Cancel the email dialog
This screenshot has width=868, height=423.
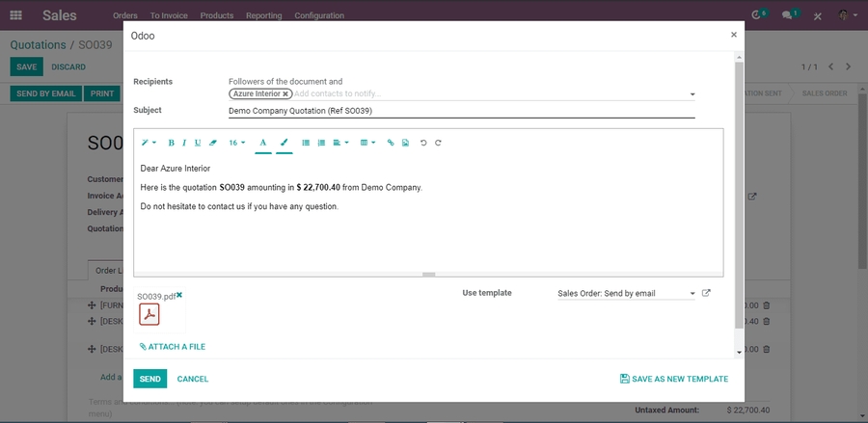click(193, 379)
